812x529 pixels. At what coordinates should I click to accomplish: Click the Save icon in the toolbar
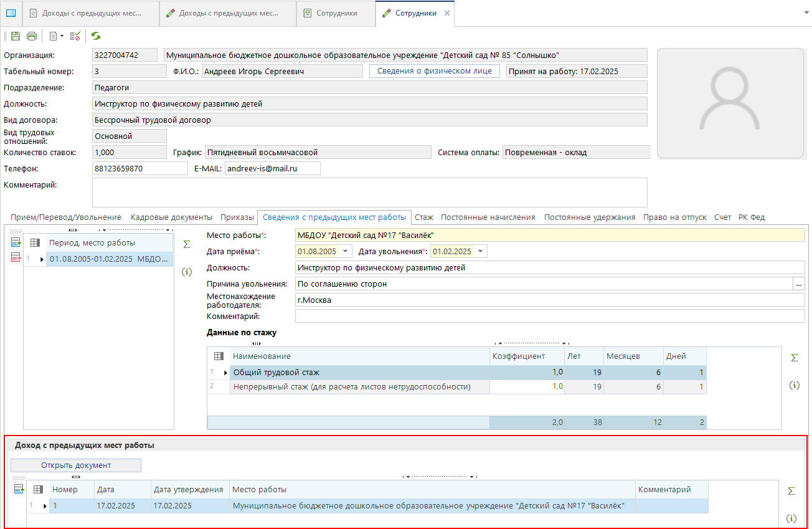(16, 36)
